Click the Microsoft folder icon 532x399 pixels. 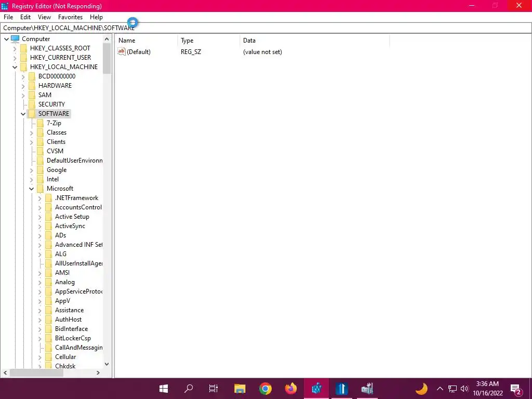click(40, 188)
